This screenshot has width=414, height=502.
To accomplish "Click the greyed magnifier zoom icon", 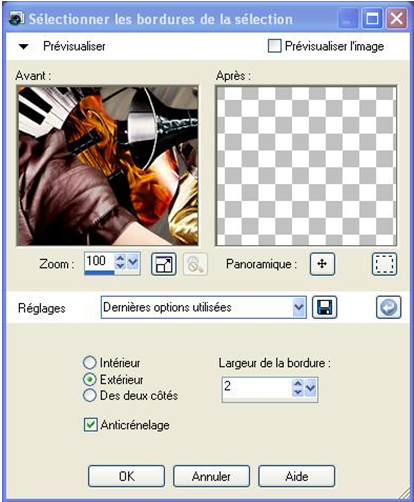I will 195,264.
